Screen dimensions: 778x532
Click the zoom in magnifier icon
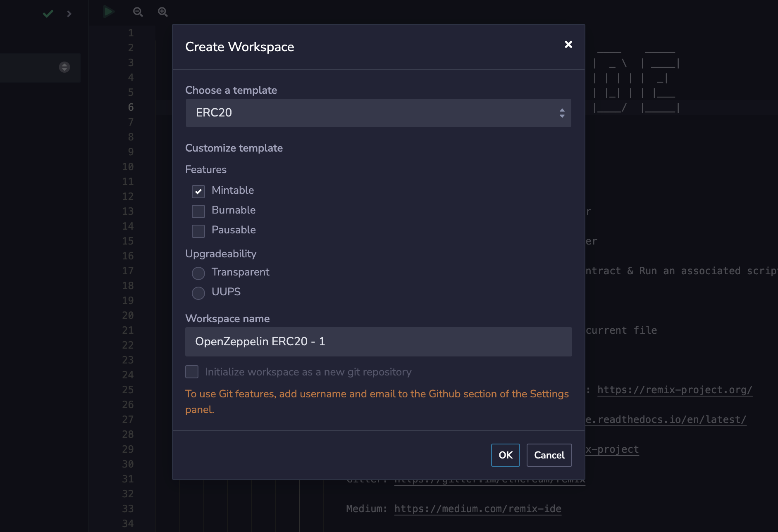pos(163,12)
